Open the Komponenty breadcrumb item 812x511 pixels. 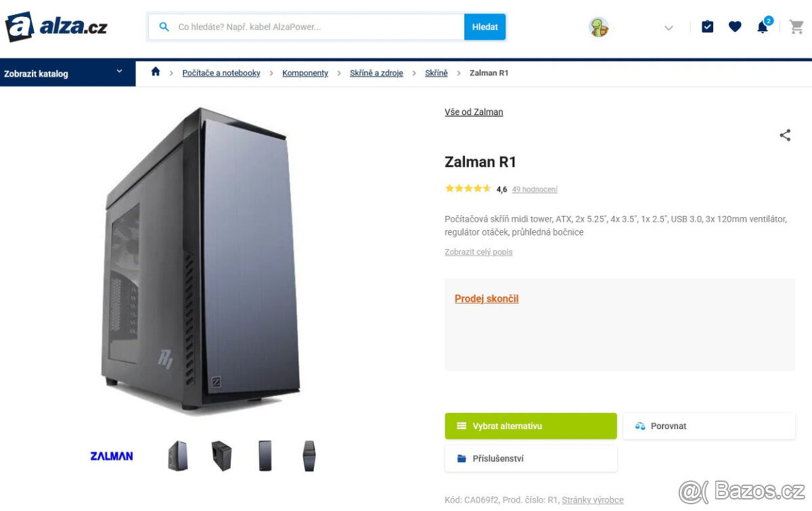coord(304,72)
